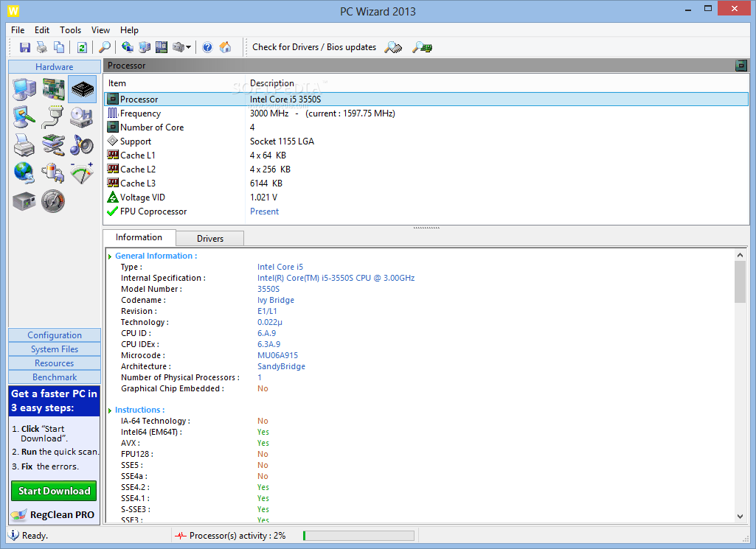Expand the export options dropdown arrow on toolbar
The image size is (756, 549).
point(188,47)
